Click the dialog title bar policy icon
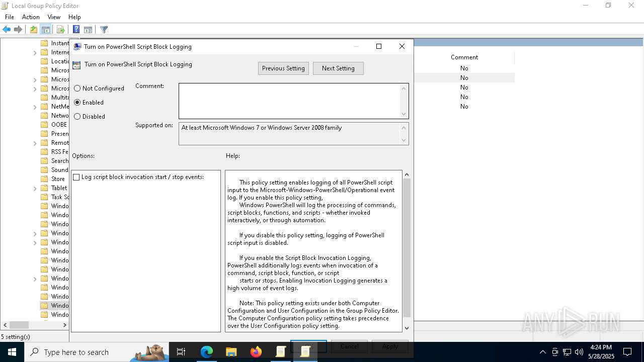Image resolution: width=644 pixels, height=362 pixels. tap(77, 47)
